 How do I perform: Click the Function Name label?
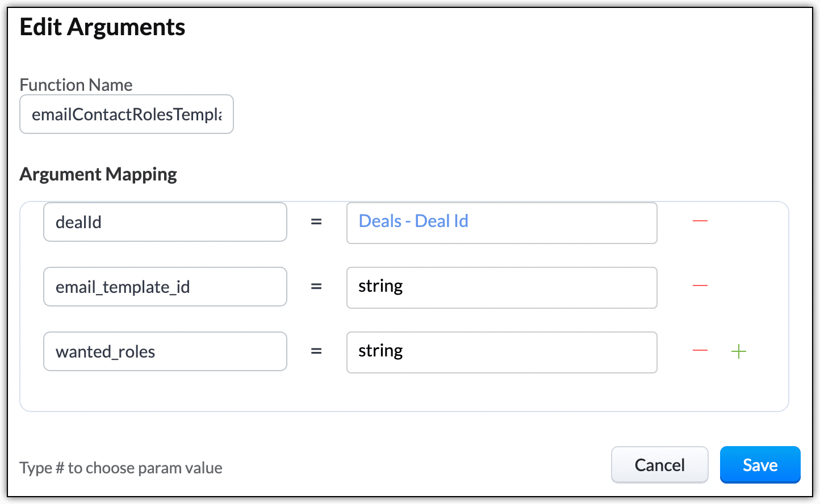tap(76, 85)
